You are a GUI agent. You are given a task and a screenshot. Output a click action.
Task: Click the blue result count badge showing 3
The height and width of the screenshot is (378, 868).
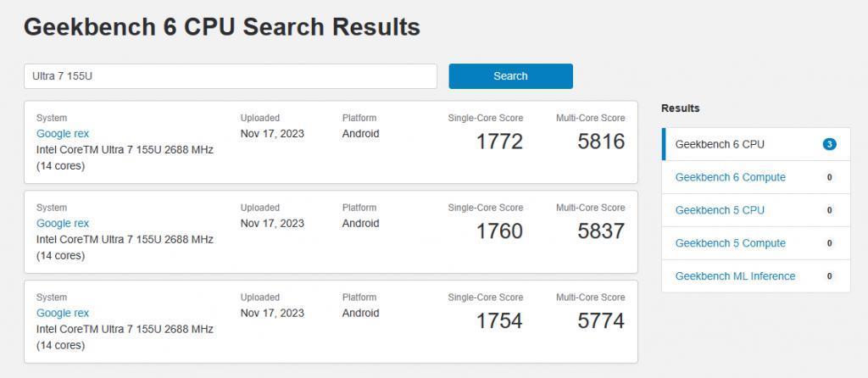click(x=829, y=144)
